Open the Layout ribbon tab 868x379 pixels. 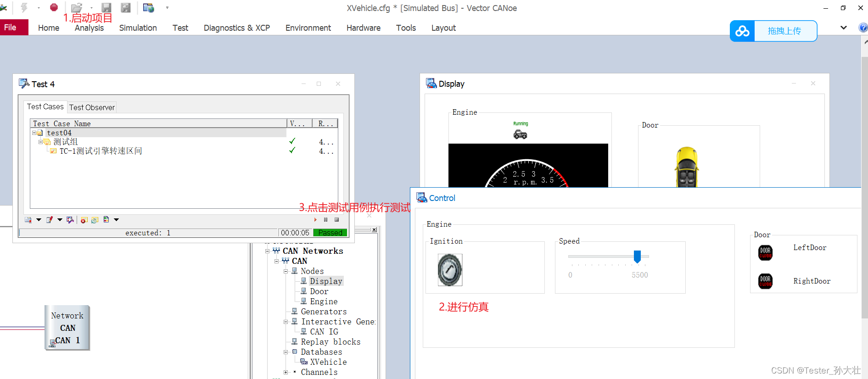[x=443, y=28]
